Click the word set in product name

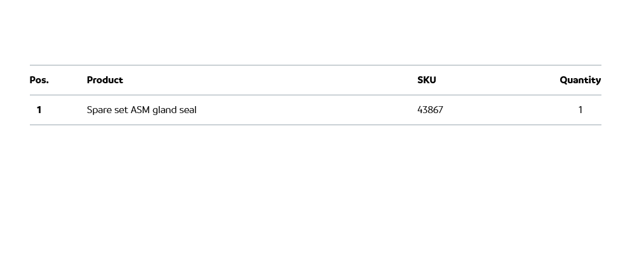tap(121, 110)
